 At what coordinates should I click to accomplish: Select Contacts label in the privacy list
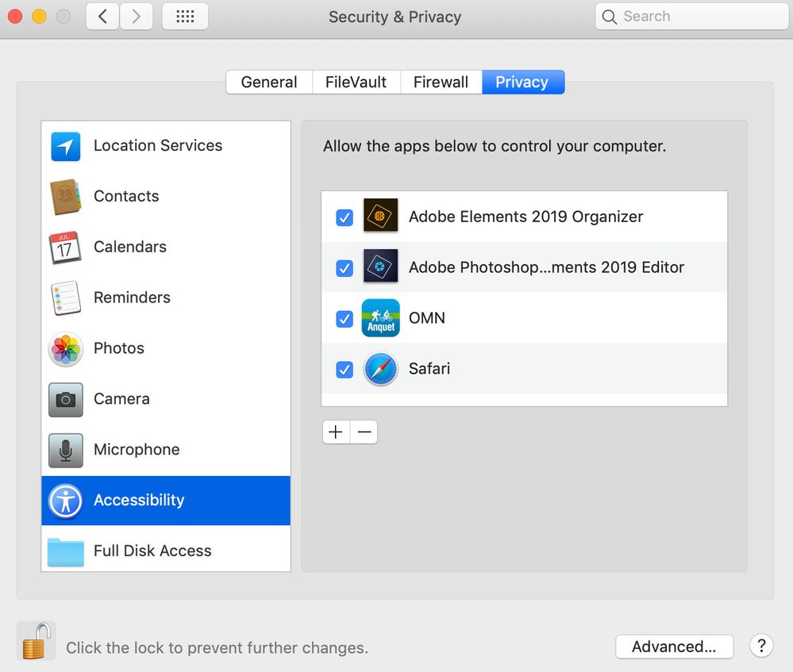click(x=126, y=196)
